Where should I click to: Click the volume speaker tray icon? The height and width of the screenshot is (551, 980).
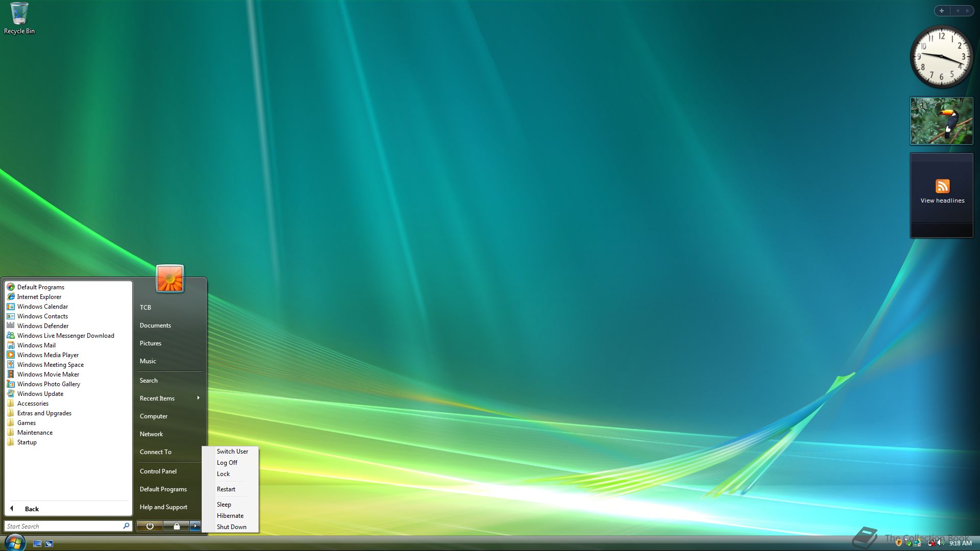pos(941,543)
